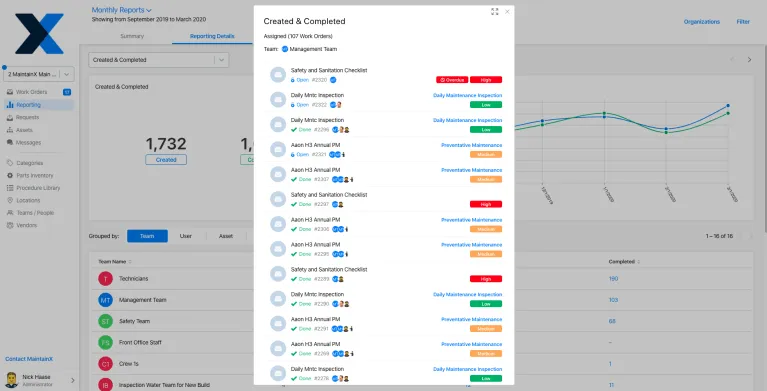Click the expand fullscreen icon in dialog
The image size is (767, 391).
495,12
